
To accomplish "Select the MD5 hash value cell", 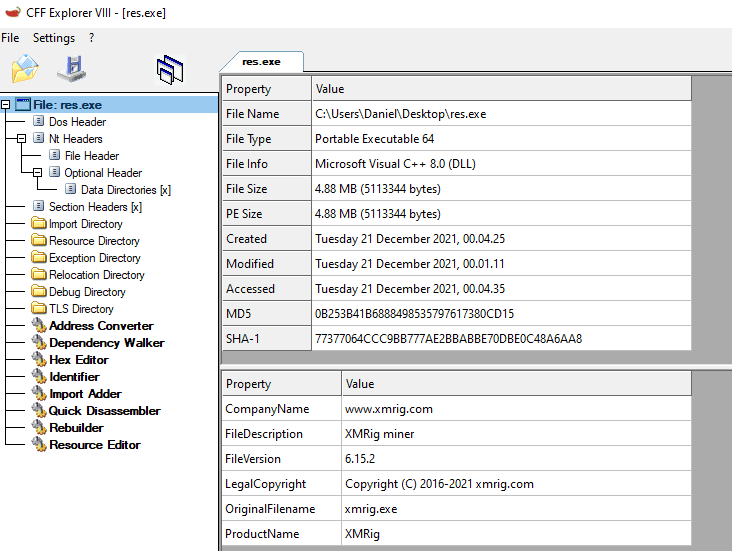I will [x=502, y=314].
